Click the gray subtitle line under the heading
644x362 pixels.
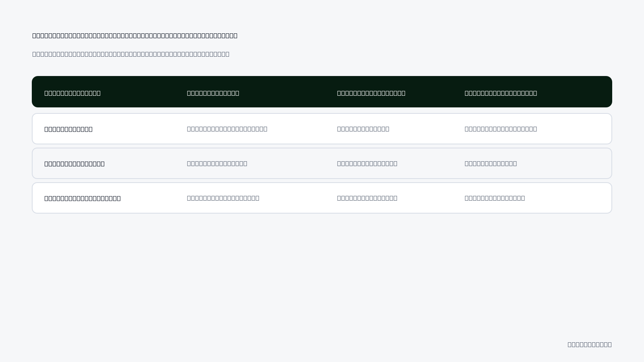tap(131, 54)
